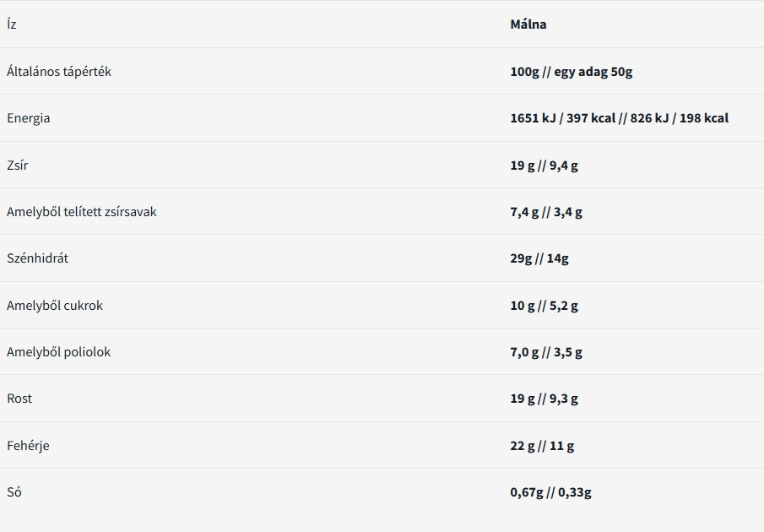
Task: Select the carbohydrate value '29g // 14g'
Action: (539, 258)
